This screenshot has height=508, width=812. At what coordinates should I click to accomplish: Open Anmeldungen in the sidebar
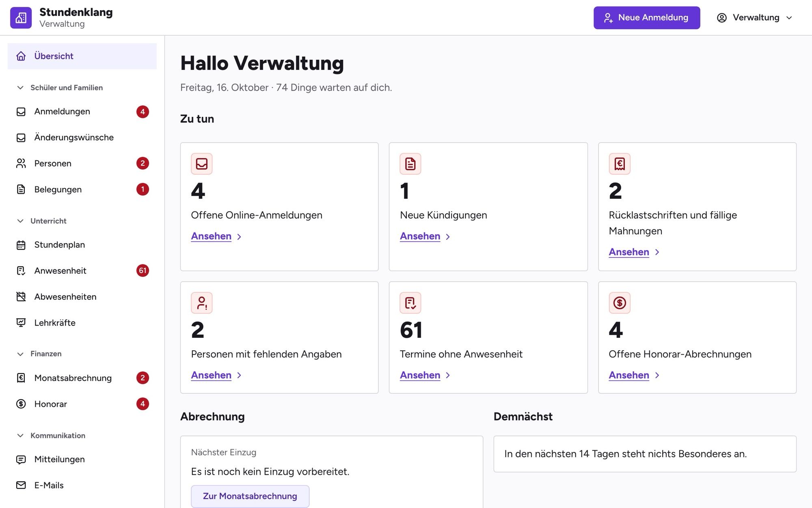point(82,111)
